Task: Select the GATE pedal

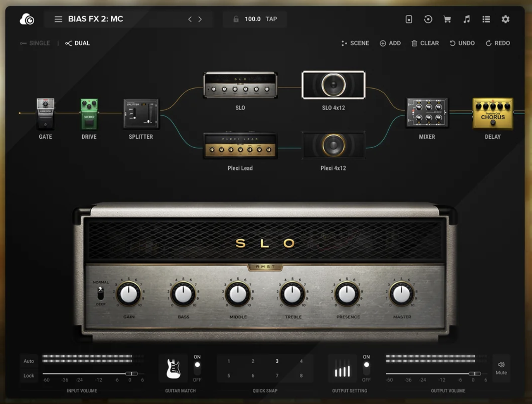Action: [45, 113]
